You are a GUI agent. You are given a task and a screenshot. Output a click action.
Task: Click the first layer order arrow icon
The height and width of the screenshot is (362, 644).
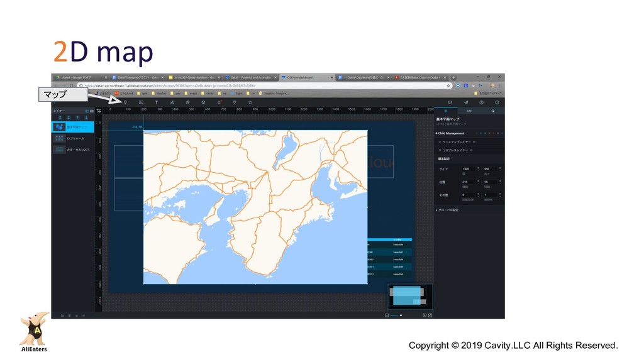[x=60, y=118]
